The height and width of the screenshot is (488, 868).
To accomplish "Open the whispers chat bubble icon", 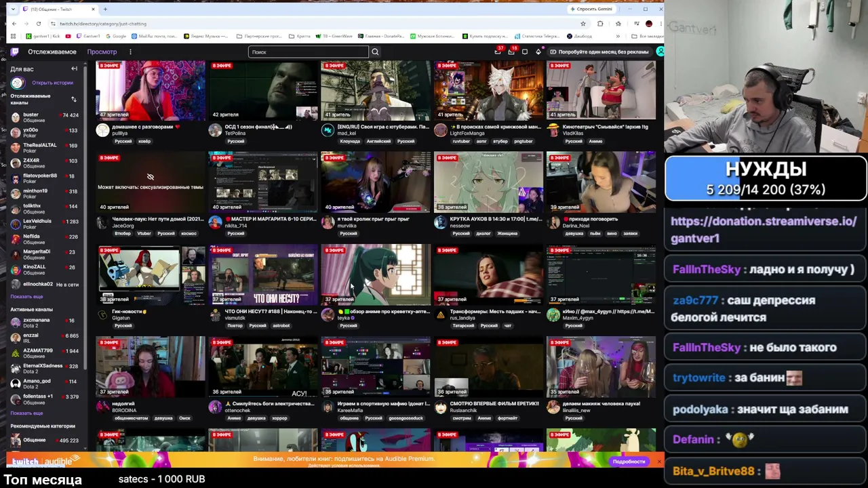I will (x=525, y=52).
